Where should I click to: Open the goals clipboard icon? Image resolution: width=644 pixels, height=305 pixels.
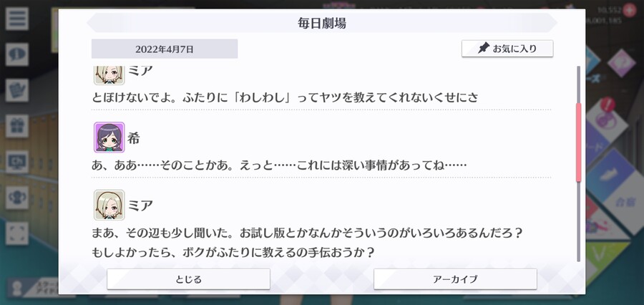tap(17, 90)
